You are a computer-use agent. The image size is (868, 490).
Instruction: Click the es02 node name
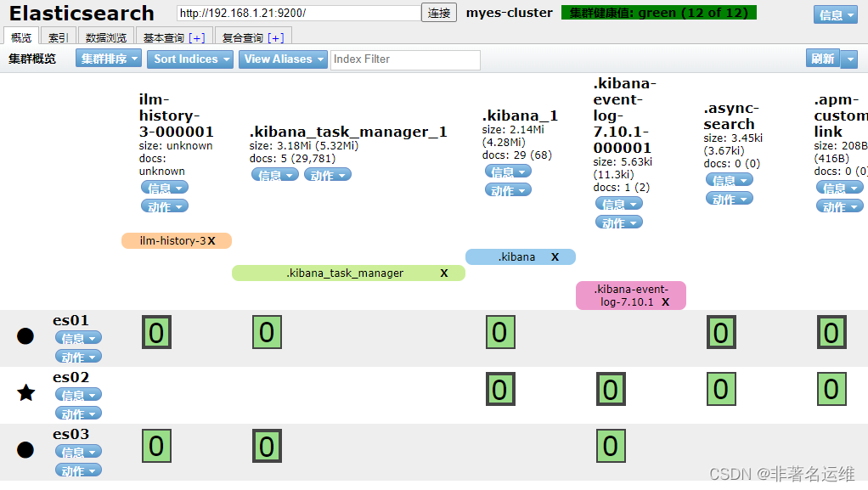(x=70, y=377)
